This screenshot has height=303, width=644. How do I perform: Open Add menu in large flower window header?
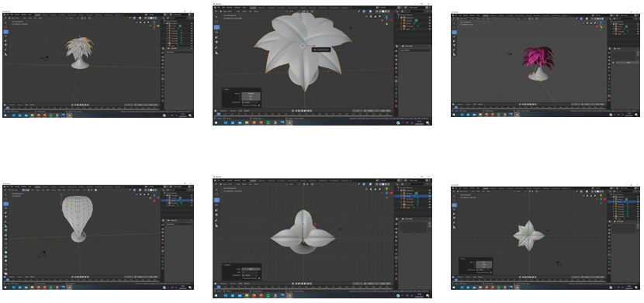coord(250,12)
